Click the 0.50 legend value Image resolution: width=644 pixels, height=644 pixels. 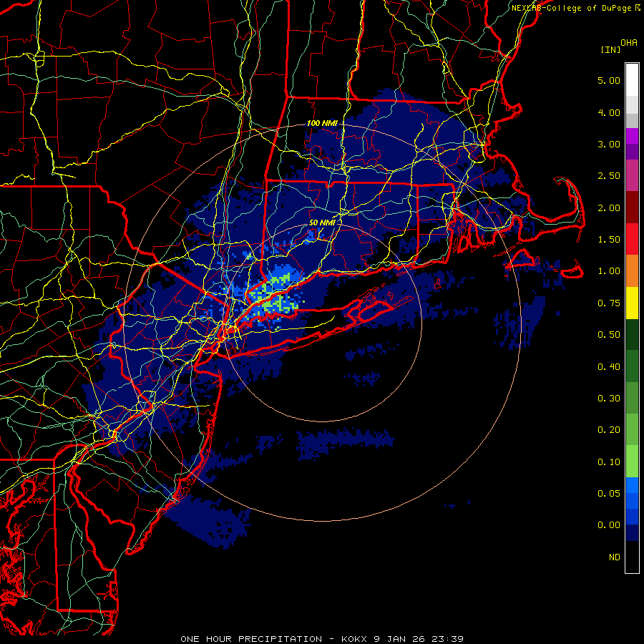(609, 335)
